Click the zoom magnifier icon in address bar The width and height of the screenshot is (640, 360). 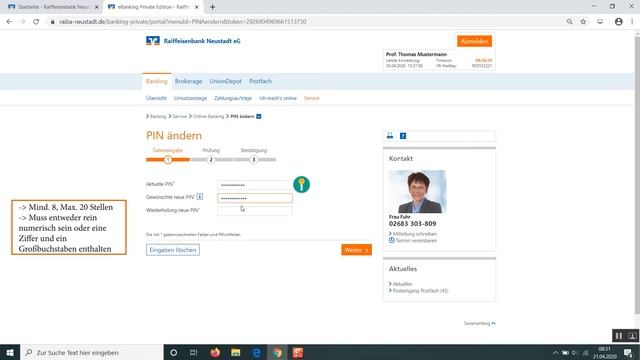click(569, 22)
